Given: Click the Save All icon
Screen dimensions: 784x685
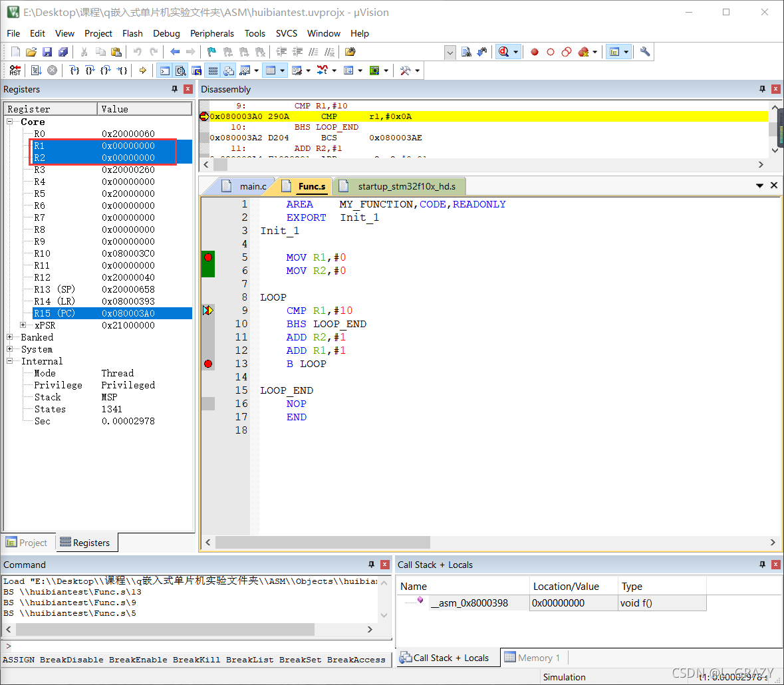Looking at the screenshot, I should pos(63,52).
